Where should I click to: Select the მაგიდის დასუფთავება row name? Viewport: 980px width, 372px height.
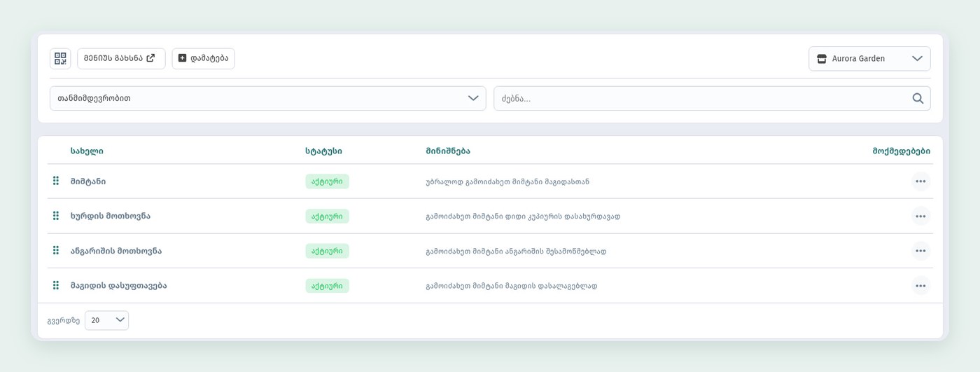tap(118, 286)
